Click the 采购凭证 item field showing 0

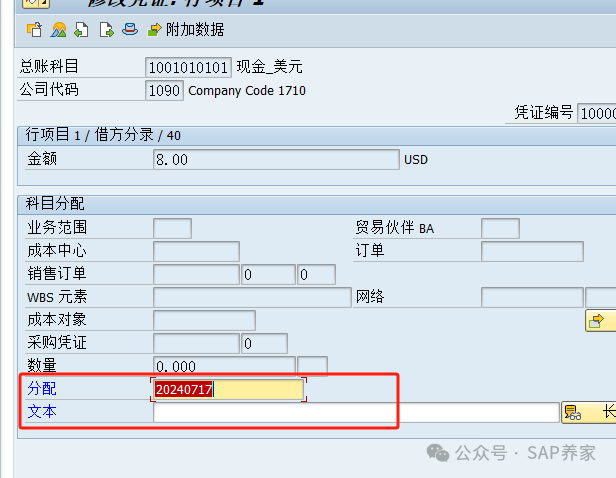[264, 343]
